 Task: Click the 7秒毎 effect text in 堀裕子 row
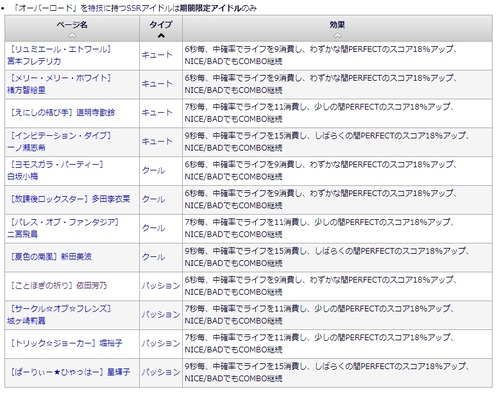click(x=319, y=343)
